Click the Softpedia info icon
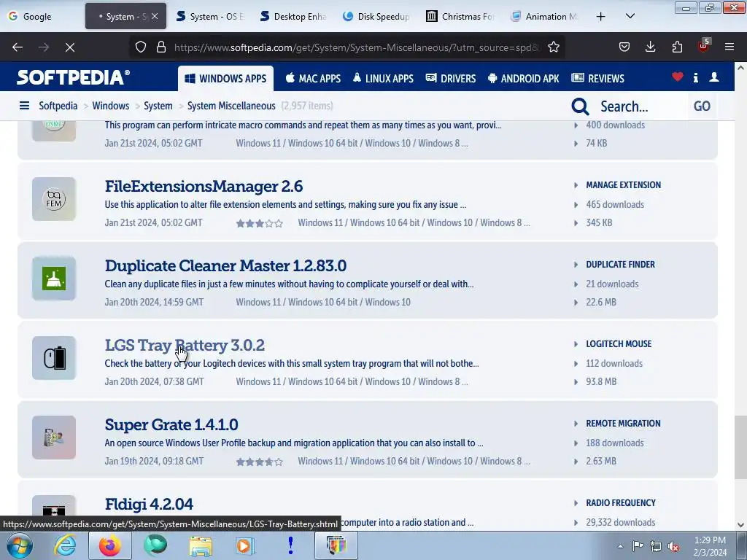Viewport: 747px width, 560px height. coord(696,77)
